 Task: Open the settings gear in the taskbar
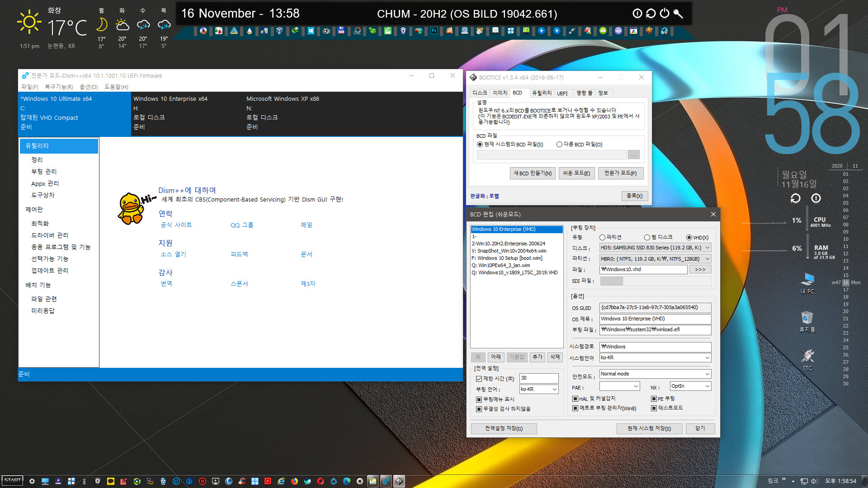coord(32,481)
